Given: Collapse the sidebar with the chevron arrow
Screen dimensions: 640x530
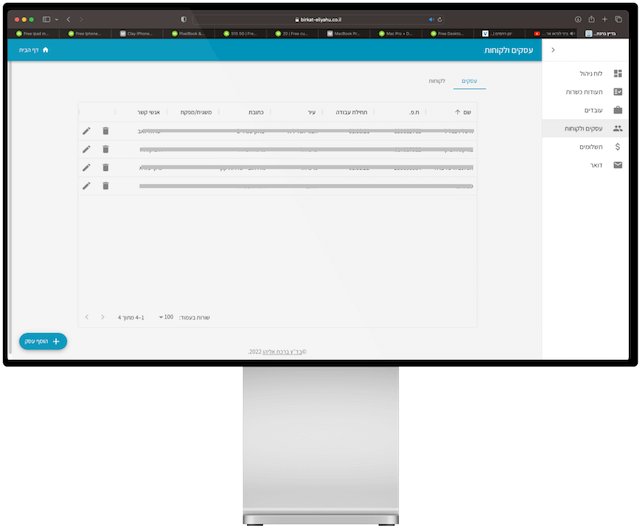Looking at the screenshot, I should click(553, 50).
